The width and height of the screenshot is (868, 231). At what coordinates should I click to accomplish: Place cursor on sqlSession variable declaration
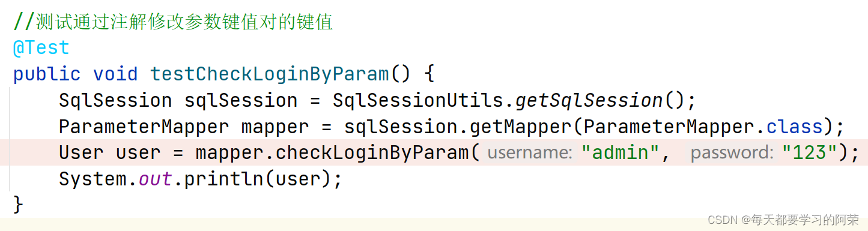pos(241,100)
